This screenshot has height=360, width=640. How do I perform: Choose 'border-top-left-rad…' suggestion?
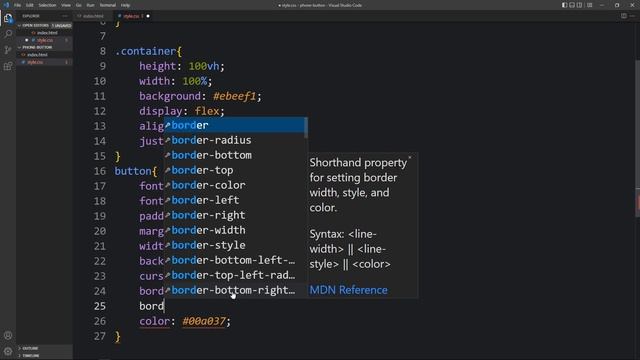coord(234,275)
